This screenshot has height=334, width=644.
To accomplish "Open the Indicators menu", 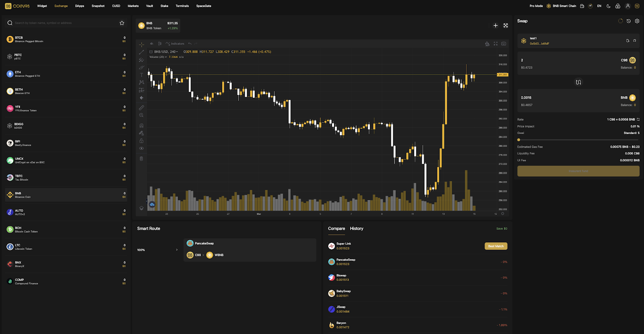I will click(175, 43).
